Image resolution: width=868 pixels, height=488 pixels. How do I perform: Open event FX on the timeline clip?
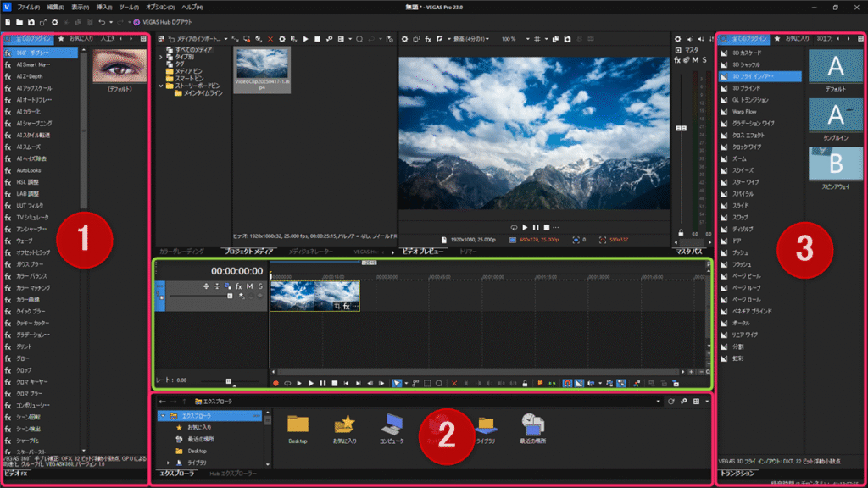[x=345, y=306]
